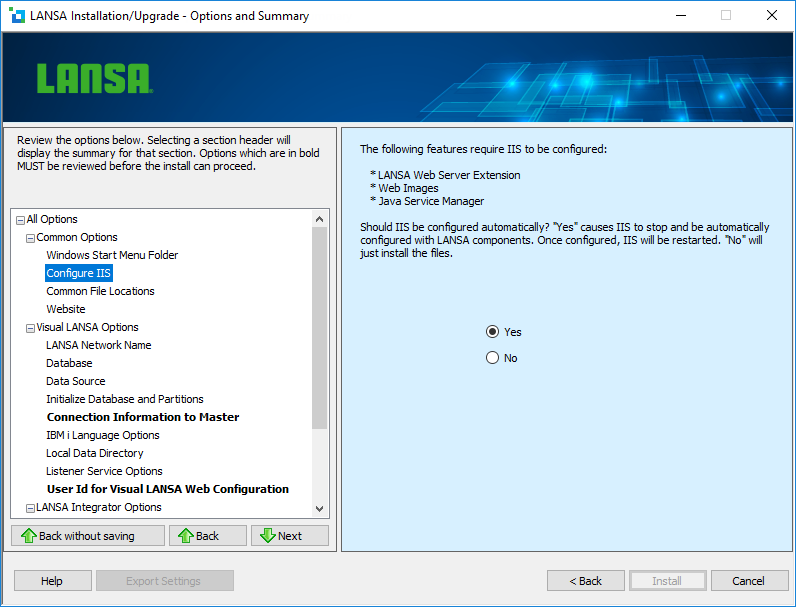The height and width of the screenshot is (607, 796).
Task: Select the Yes radio button
Action: pos(492,332)
